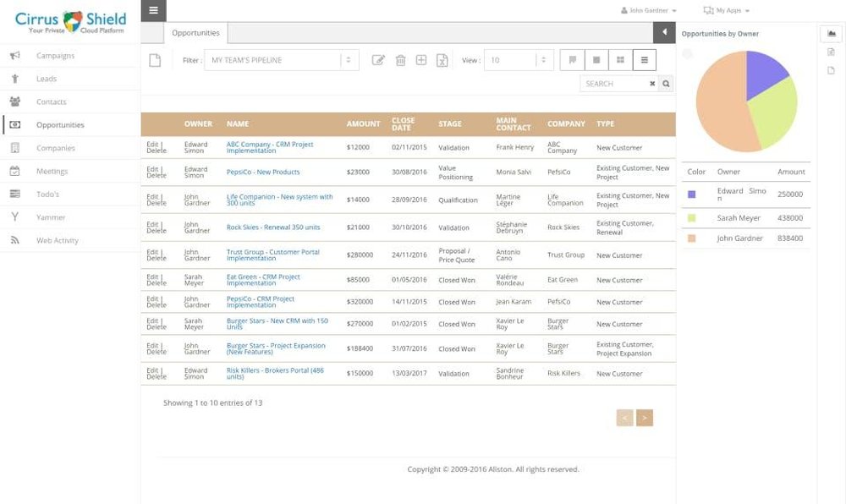Viewport: 846px width, 504px height.
Task: Open Campaigns in sidebar menu
Action: click(56, 56)
